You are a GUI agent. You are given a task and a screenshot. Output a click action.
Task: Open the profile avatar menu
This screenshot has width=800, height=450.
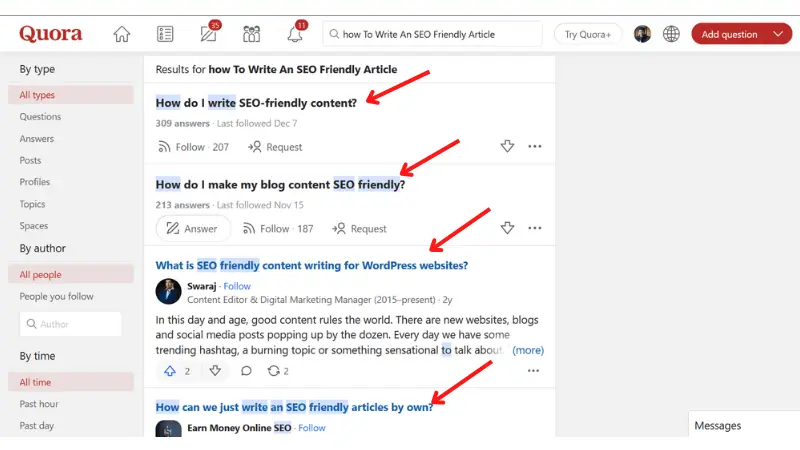(x=642, y=34)
